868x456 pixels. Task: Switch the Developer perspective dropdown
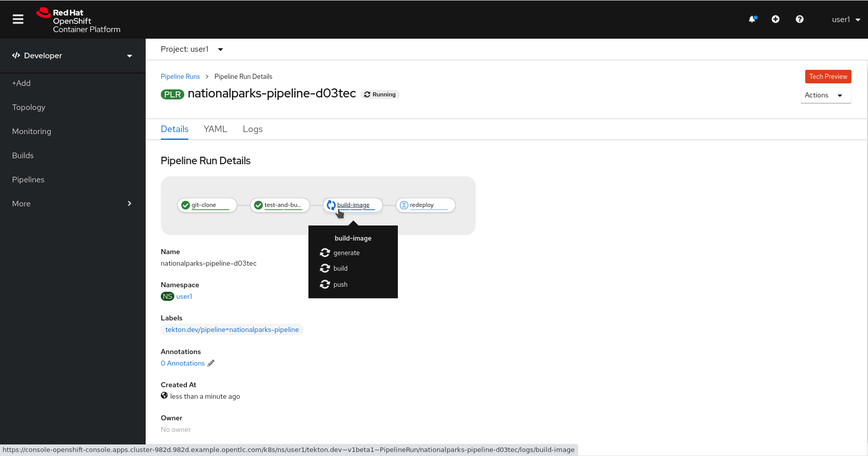pos(72,56)
